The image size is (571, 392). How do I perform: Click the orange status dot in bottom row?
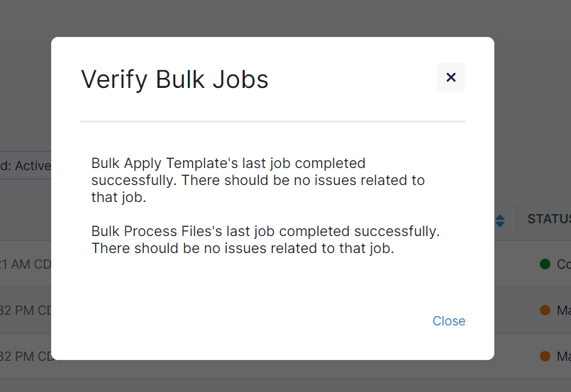(x=545, y=356)
